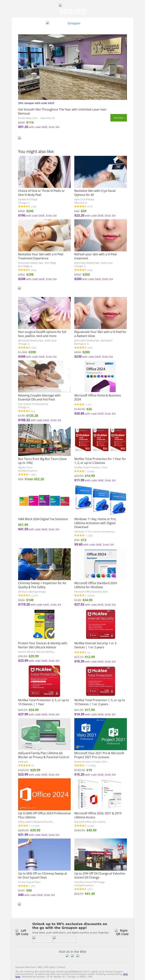This screenshot has width=145, height=980.
Task: Click the Visio 2021 and Project 2021 image
Action: tap(101, 734)
